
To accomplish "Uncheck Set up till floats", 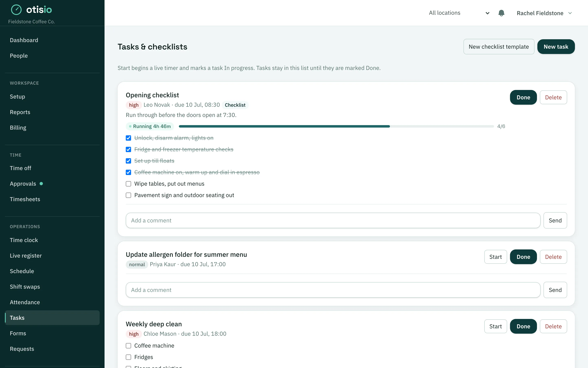I will click(x=129, y=161).
